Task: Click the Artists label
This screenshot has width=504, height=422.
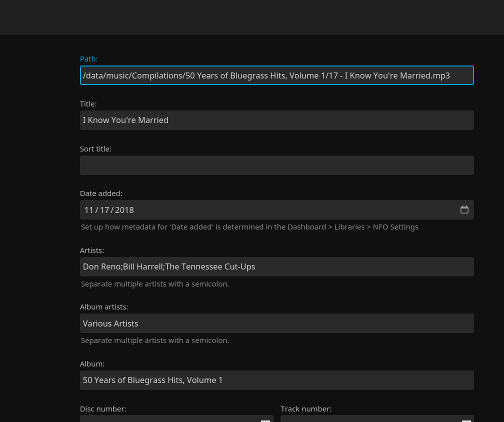Action: 91,250
